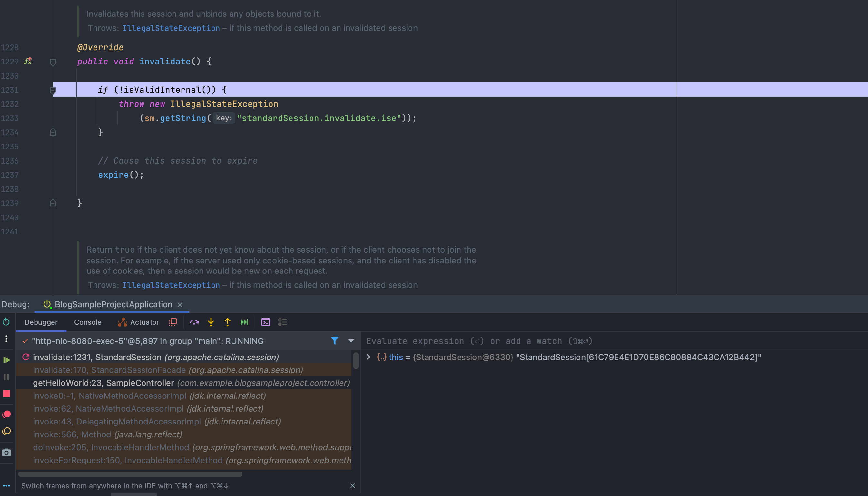The image size is (868, 496).
Task: Collapse the invalidate() method fold marker
Action: click(x=53, y=62)
